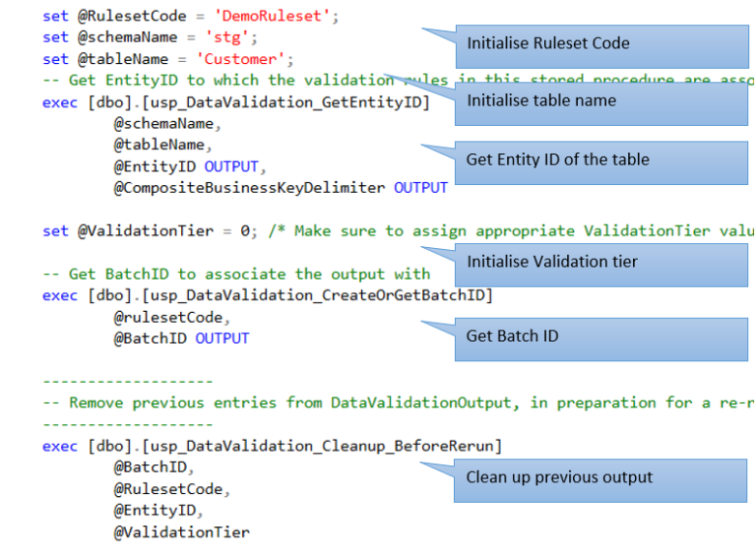Image resolution: width=756 pixels, height=558 pixels.
Task: Select the 'stg' schema name value
Action: 226,37
